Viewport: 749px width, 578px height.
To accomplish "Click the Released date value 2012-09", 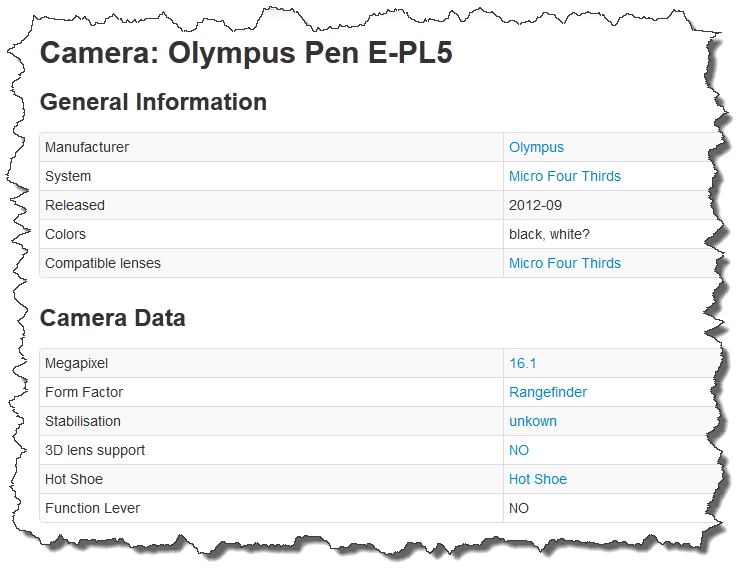I will click(x=535, y=205).
